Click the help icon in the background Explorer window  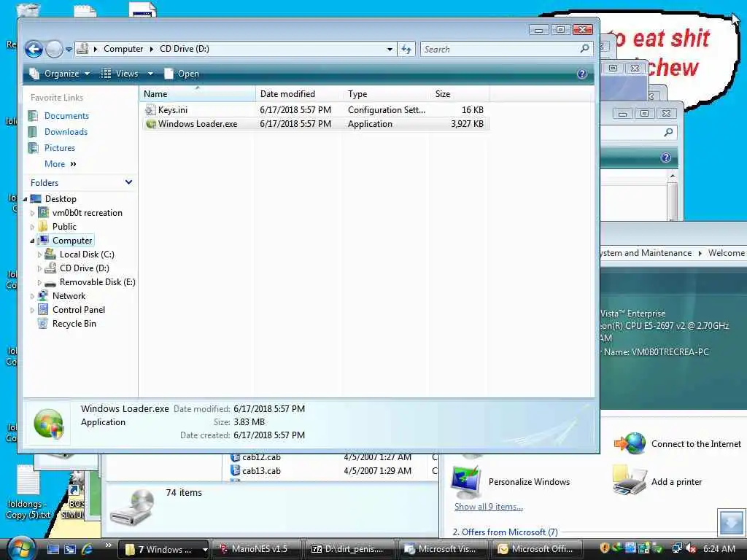pyautogui.click(x=665, y=157)
